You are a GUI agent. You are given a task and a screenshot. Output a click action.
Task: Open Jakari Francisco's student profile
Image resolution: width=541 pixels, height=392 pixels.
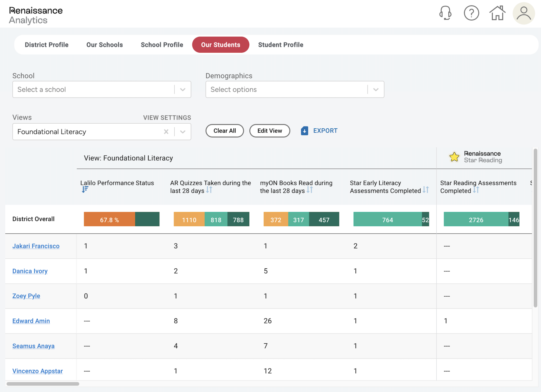click(x=36, y=246)
